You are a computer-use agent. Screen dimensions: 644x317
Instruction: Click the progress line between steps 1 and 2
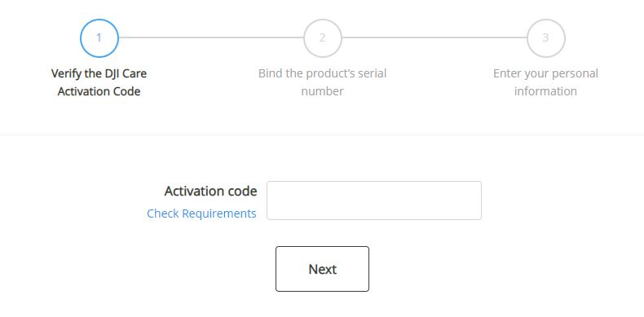point(211,37)
